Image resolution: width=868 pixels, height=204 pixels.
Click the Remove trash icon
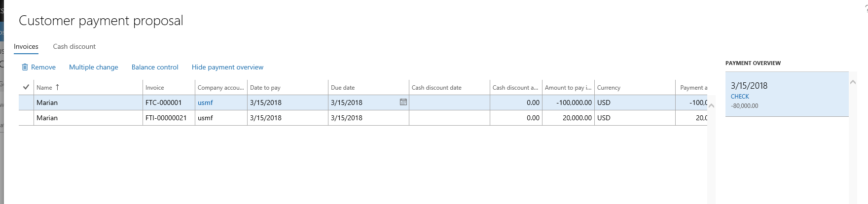coord(25,68)
